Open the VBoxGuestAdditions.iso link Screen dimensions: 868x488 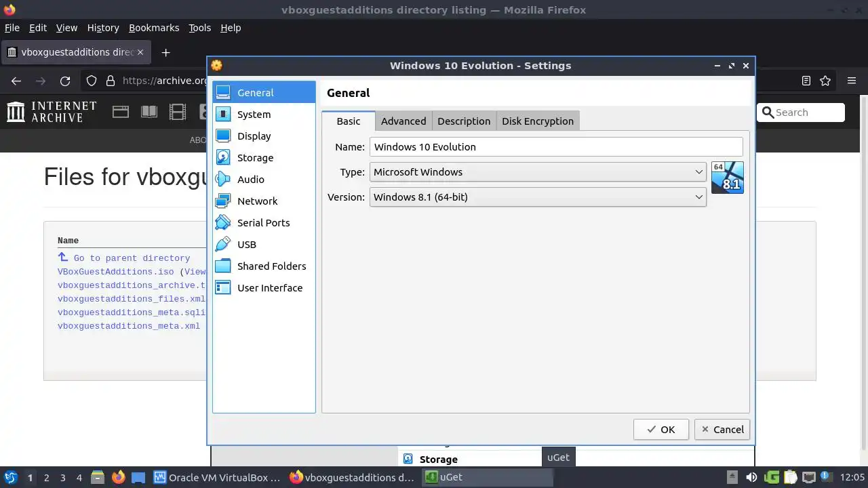coord(116,272)
